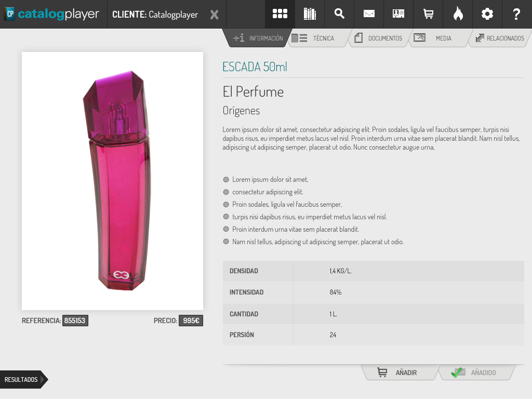Click bullet 'turpis nisi dapibus risus' line
The image size is (532, 399).
(x=310, y=217)
